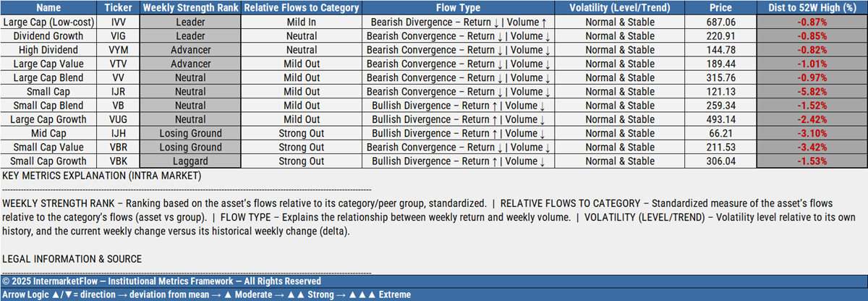The height and width of the screenshot is (301, 868).
Task: Select the VBK ticker cell
Action: (118, 161)
